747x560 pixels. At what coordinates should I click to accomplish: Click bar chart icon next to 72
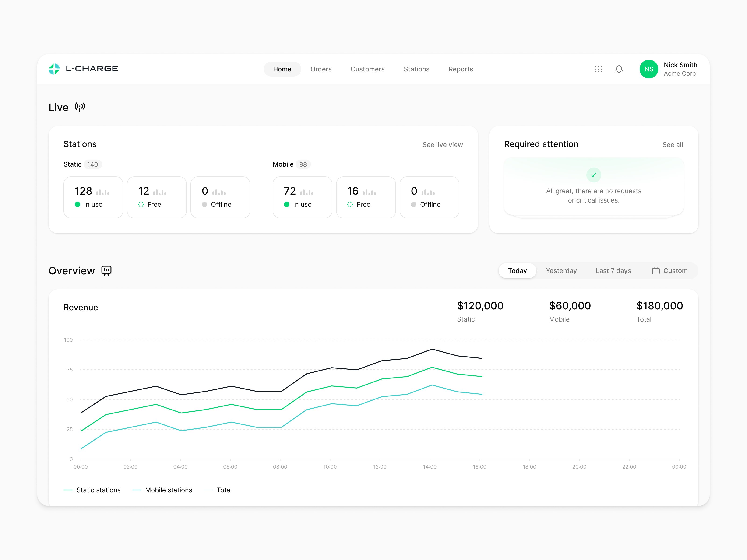(307, 192)
